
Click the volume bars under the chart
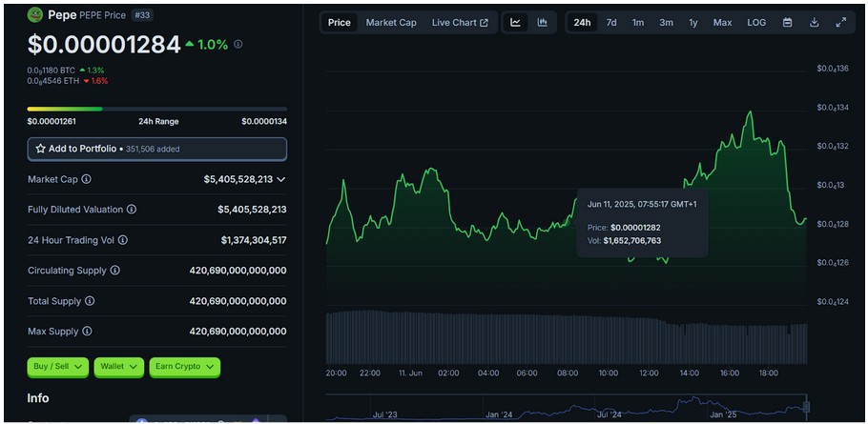point(567,337)
